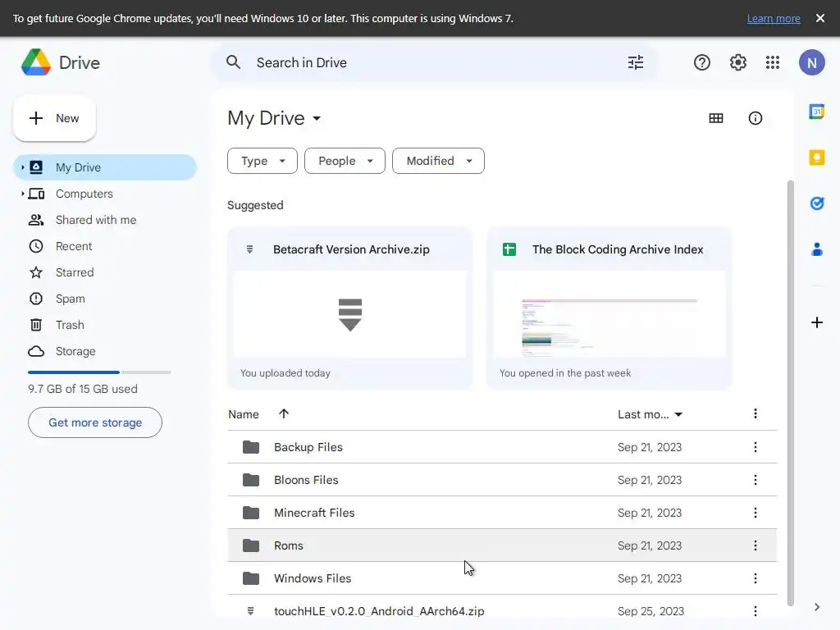Select the Windows Files folder row

tap(502, 578)
